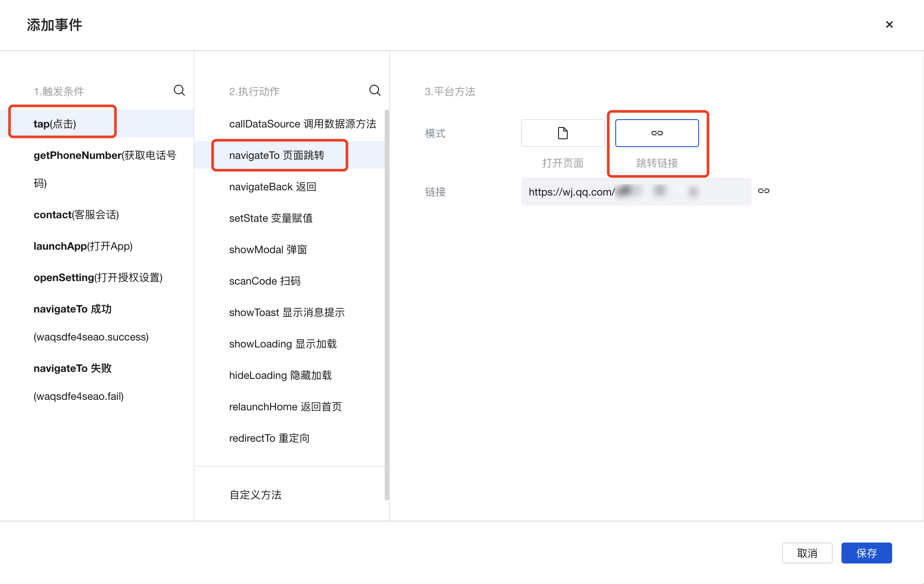Image resolution: width=924 pixels, height=584 pixels.
Task: Choose scanCode 扫码 action
Action: [x=265, y=281]
